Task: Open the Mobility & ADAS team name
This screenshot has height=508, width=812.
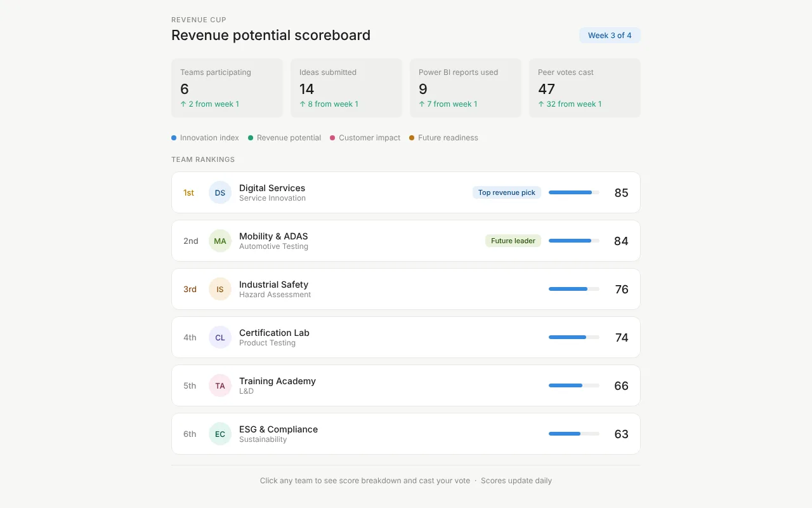Action: [273, 236]
